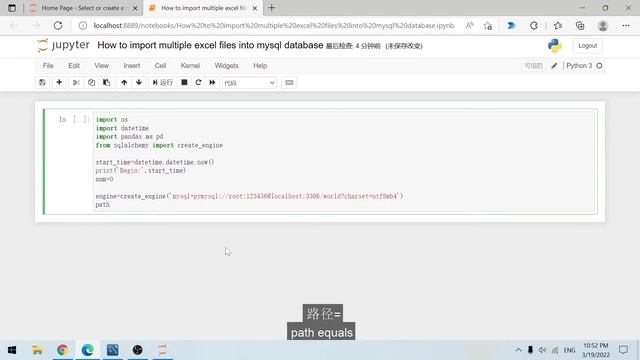Open the notification center icon
Image resolution: width=640 pixels, height=360 pixels.
point(623,350)
